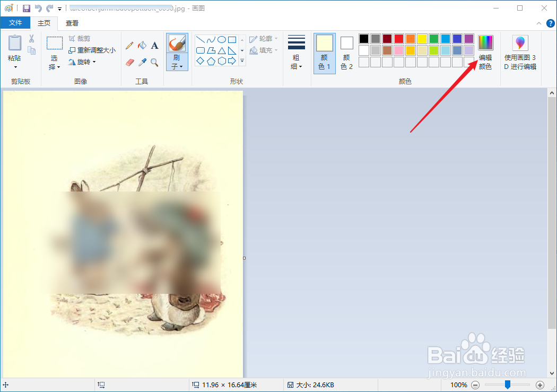Pick the pink color swatch
557x392 pixels.
[398, 50]
